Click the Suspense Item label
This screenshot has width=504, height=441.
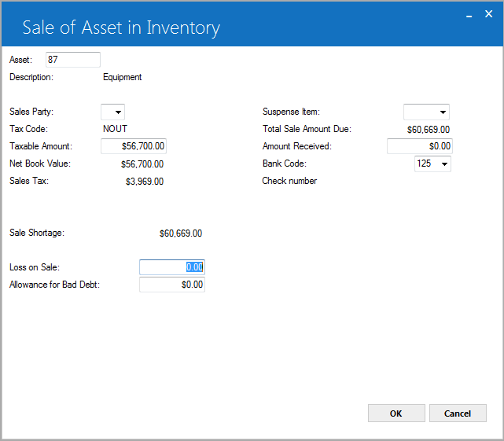click(291, 112)
